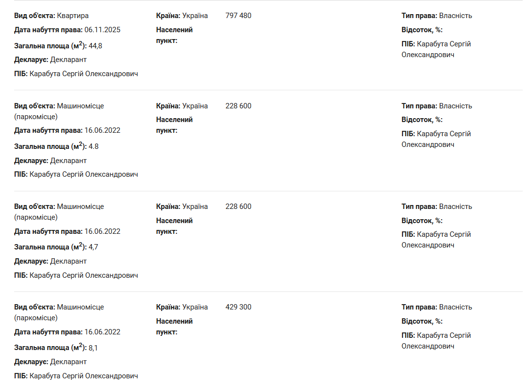Click the price value 429 300
This screenshot has width=532, height=392.
click(x=238, y=307)
